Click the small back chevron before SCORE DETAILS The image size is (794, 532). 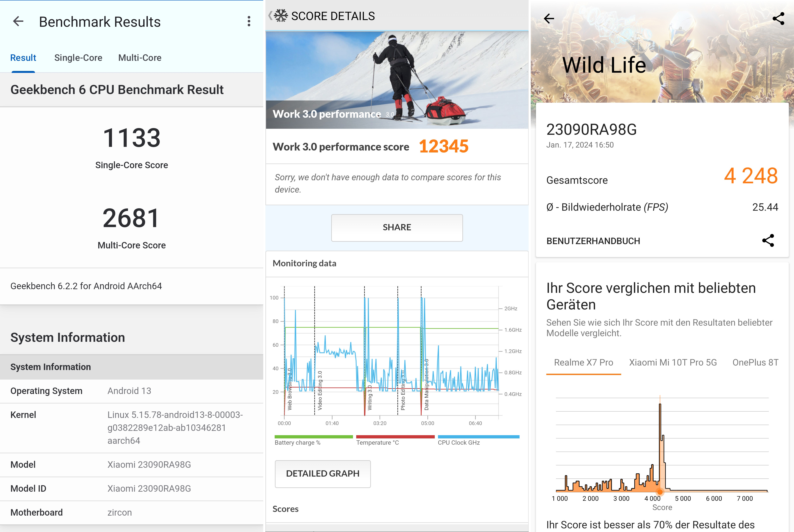coord(270,16)
